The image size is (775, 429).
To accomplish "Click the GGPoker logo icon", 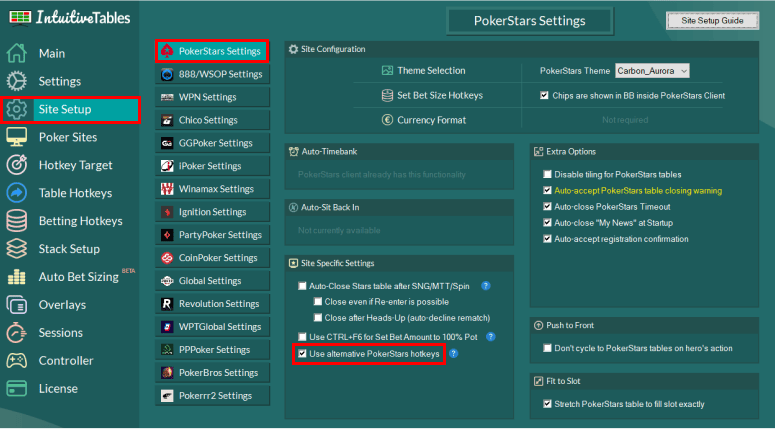I will (x=167, y=143).
